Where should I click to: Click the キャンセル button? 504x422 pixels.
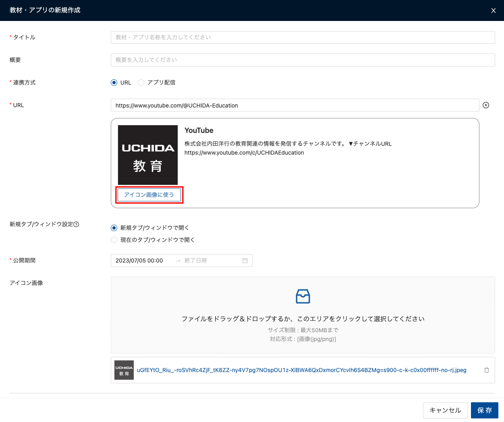coord(445,410)
